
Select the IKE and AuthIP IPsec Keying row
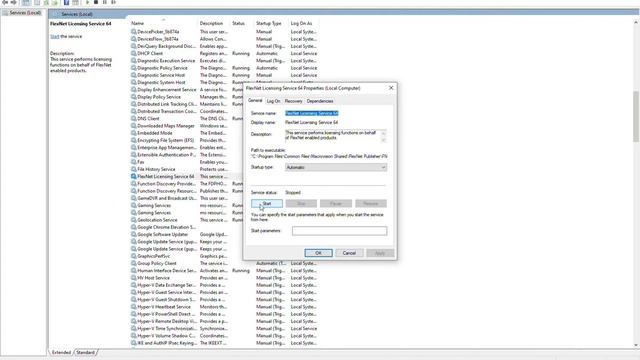point(224,343)
